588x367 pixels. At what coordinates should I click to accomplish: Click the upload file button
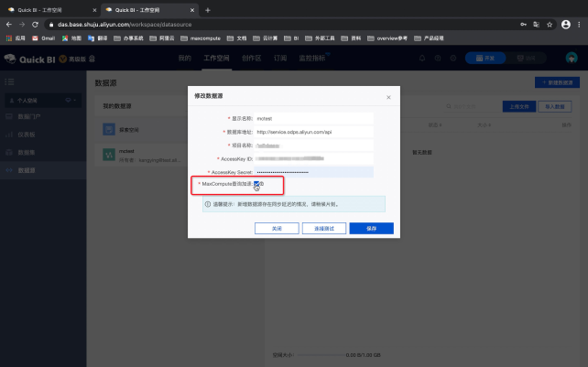pos(519,106)
